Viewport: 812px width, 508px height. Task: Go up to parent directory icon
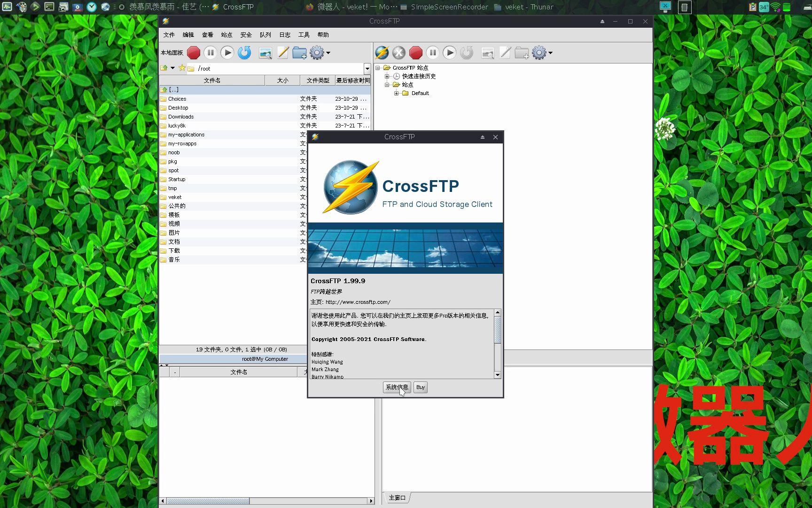point(164,68)
